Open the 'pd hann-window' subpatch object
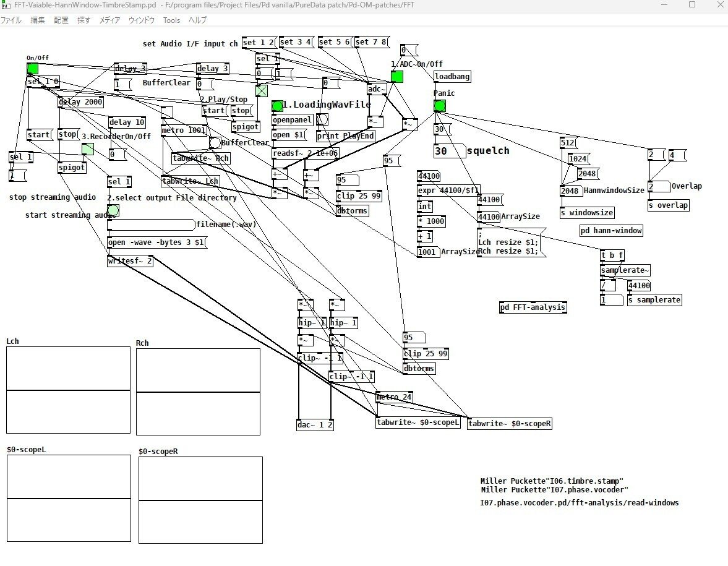728x566 pixels. (x=612, y=231)
